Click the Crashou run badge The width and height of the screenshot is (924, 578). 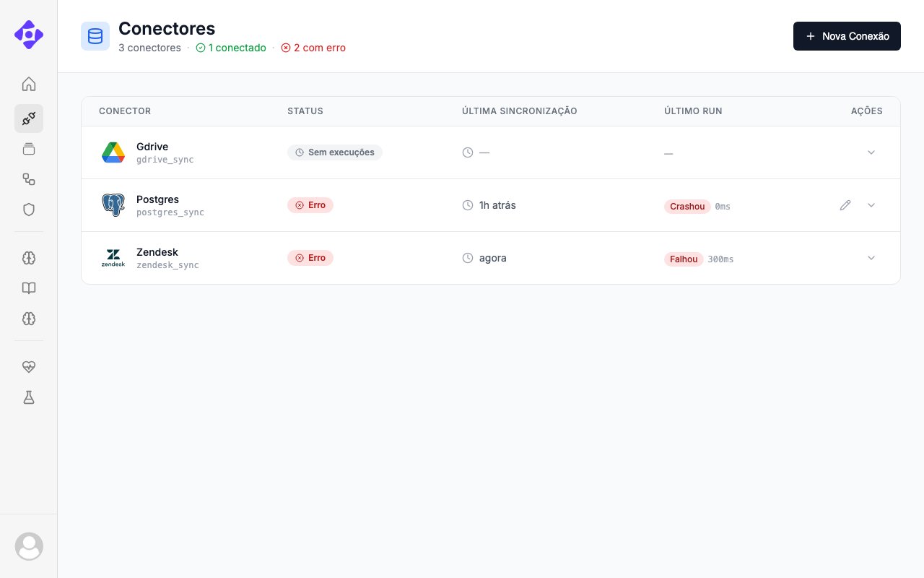pos(687,207)
